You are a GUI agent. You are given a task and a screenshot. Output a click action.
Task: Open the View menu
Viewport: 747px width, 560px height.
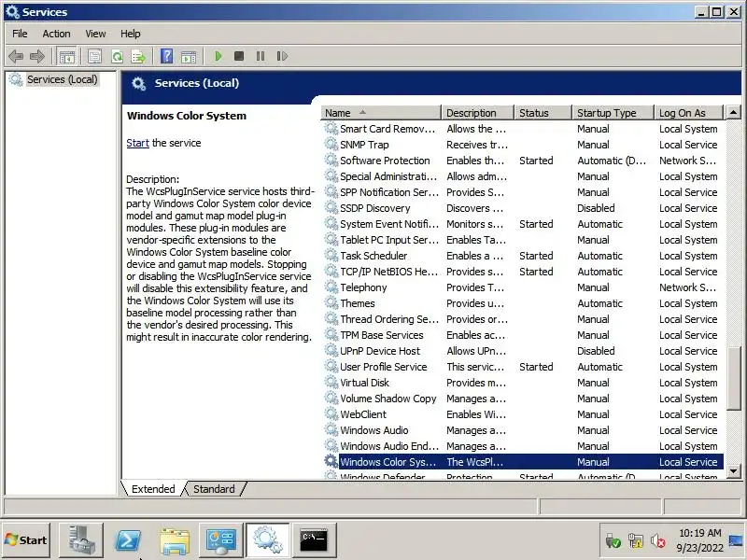click(x=95, y=34)
